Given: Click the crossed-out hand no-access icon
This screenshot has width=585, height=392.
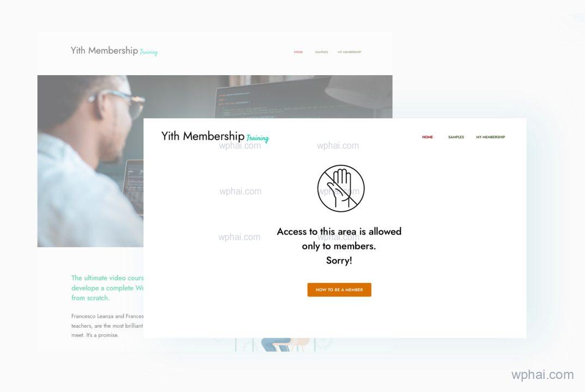Looking at the screenshot, I should coord(341,189).
